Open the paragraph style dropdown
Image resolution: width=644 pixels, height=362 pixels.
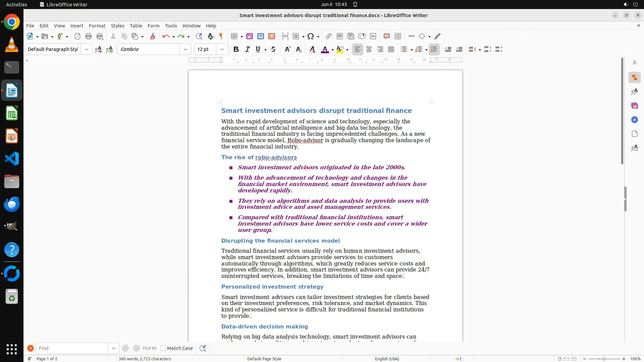[x=87, y=49]
